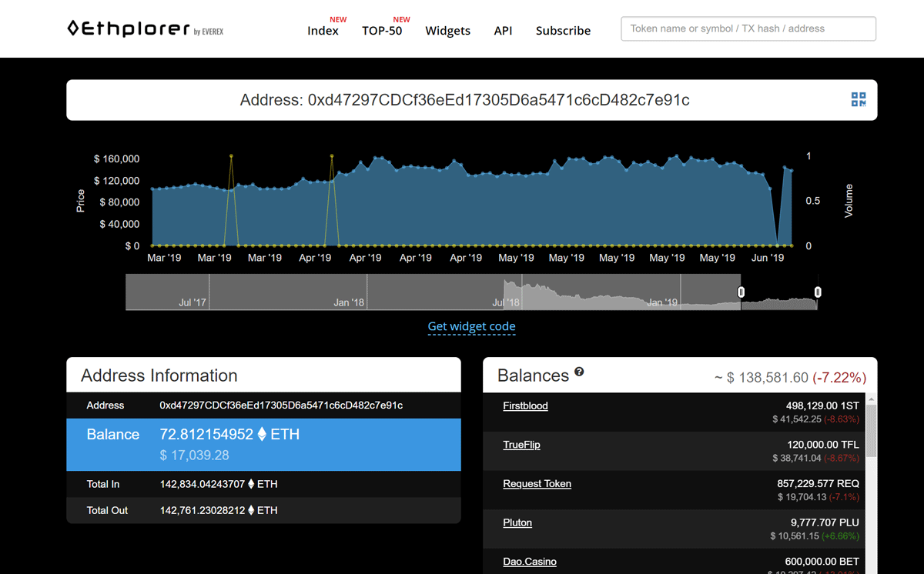Open the Pluton token link

coord(517,522)
